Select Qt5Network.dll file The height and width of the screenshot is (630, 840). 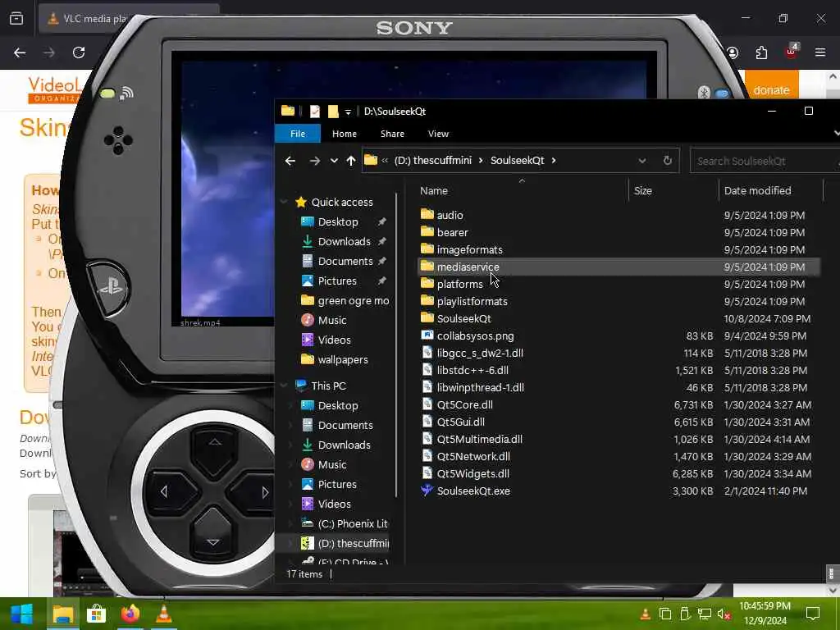pos(473,456)
